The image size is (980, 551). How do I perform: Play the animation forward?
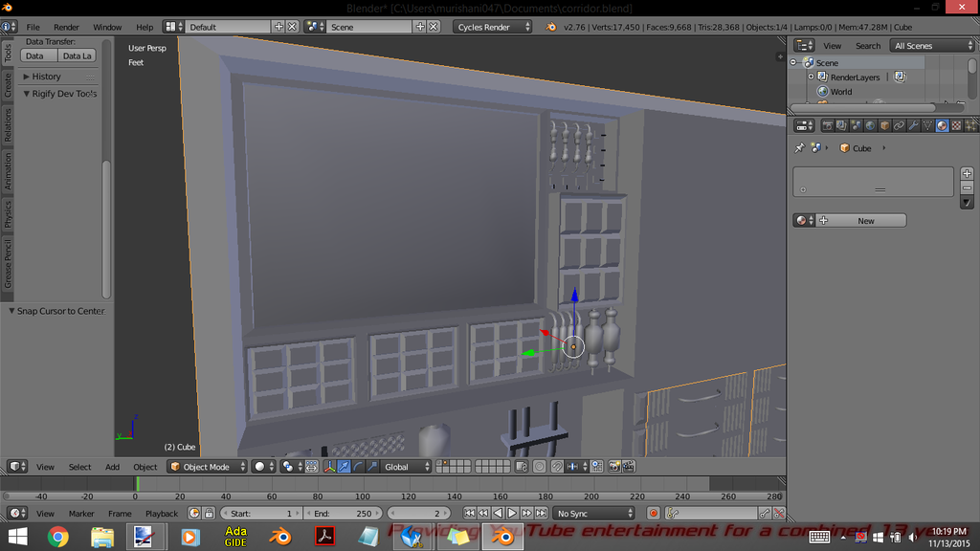coord(512,514)
